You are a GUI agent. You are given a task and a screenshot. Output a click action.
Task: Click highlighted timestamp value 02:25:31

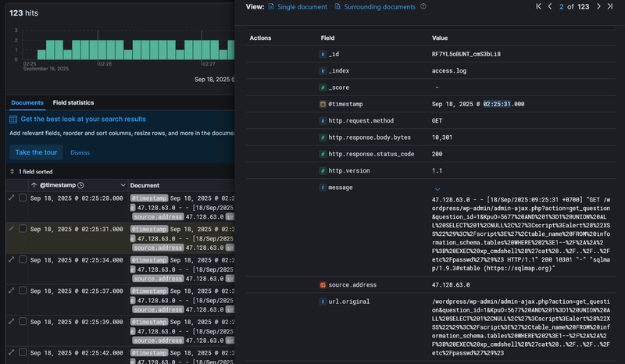[497, 104]
